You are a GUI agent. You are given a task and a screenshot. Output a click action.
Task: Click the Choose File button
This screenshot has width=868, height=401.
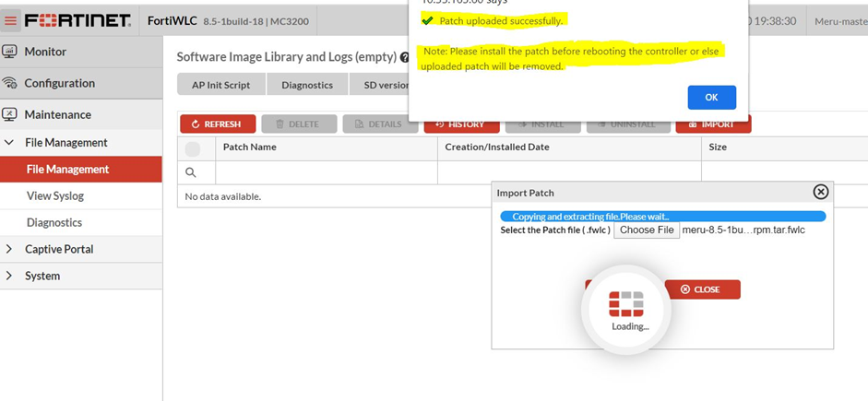tap(646, 230)
